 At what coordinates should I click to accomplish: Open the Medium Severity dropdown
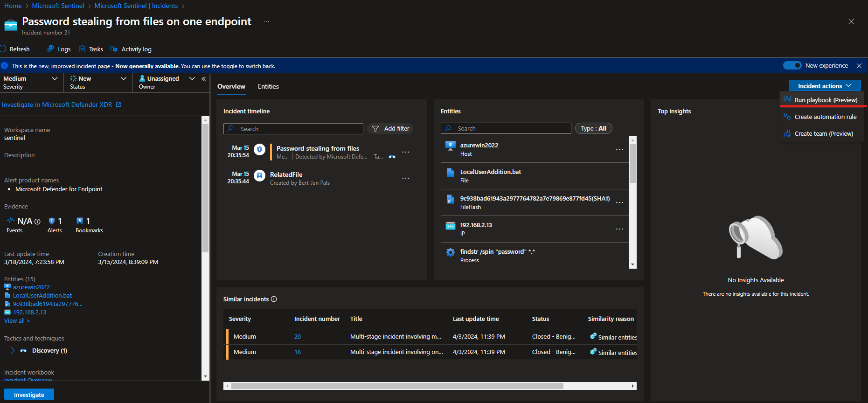[31, 82]
